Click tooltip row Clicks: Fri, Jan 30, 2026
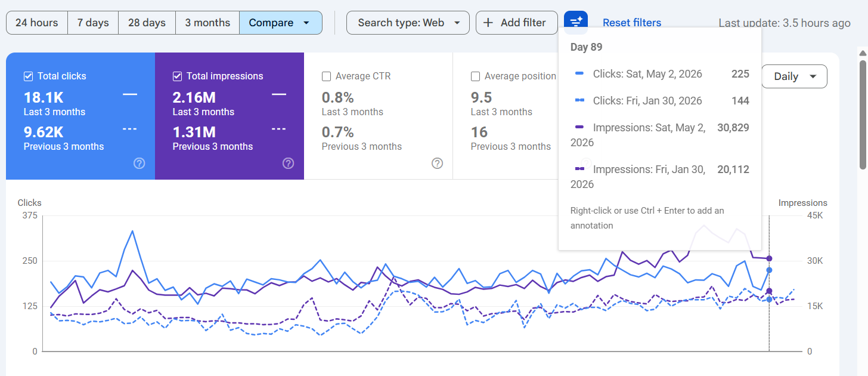Image resolution: width=868 pixels, height=376 pixels. point(660,101)
